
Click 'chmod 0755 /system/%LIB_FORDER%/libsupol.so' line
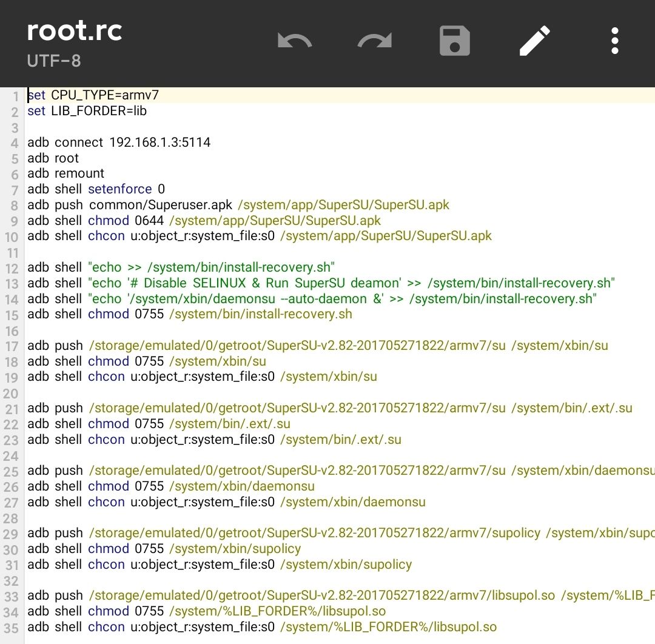tap(206, 611)
